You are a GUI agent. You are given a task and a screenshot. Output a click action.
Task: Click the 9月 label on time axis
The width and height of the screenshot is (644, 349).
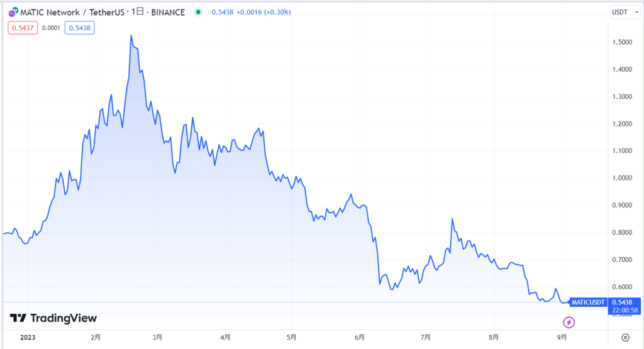pyautogui.click(x=563, y=338)
